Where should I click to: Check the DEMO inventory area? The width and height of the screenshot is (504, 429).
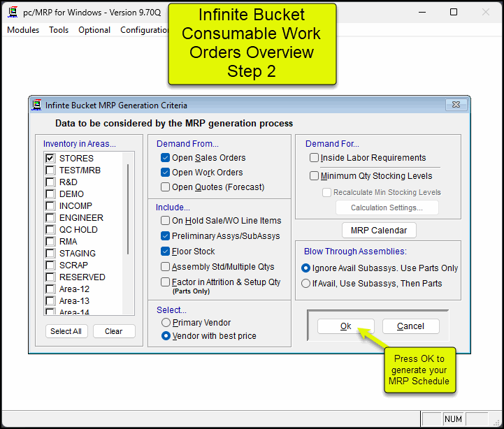click(50, 194)
